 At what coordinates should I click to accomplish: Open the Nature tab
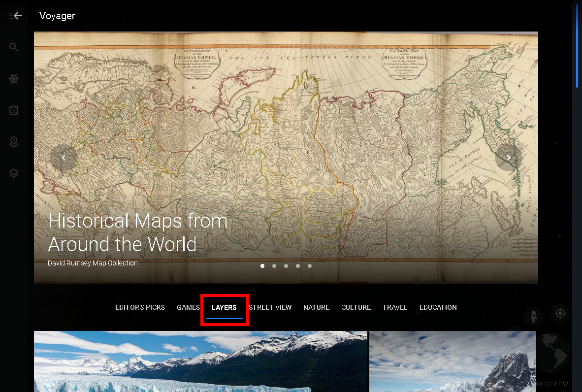click(316, 307)
